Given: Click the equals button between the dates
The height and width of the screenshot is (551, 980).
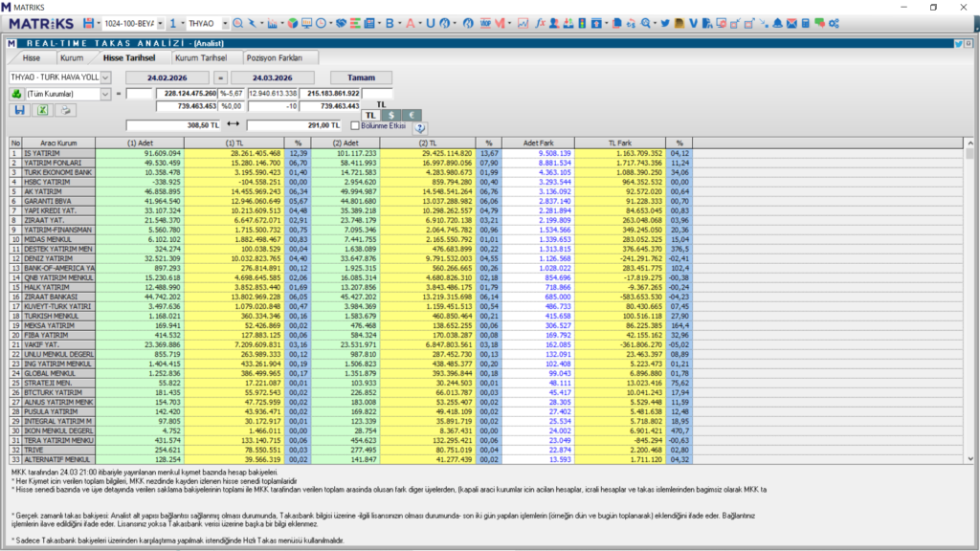Looking at the screenshot, I should [220, 77].
